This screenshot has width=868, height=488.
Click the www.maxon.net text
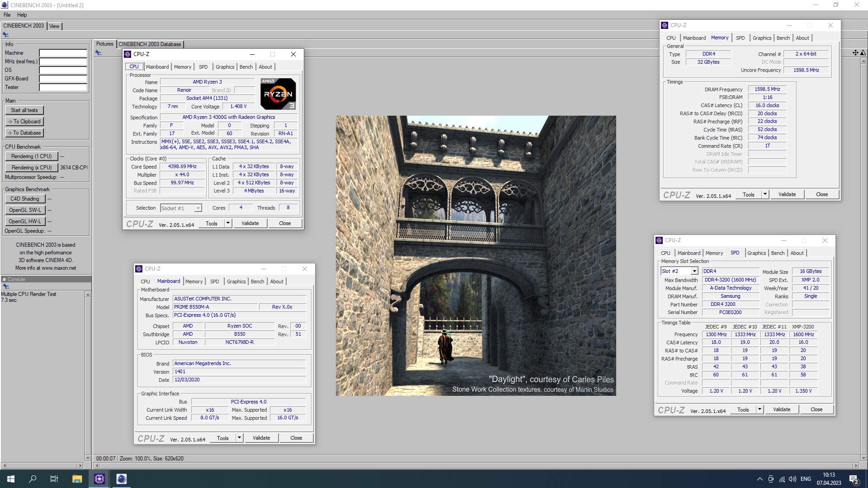click(x=59, y=268)
